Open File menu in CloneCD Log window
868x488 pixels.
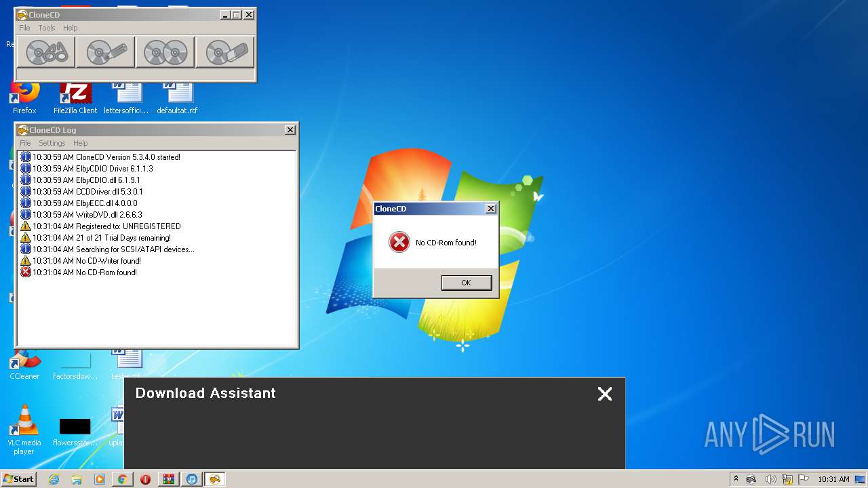(25, 143)
